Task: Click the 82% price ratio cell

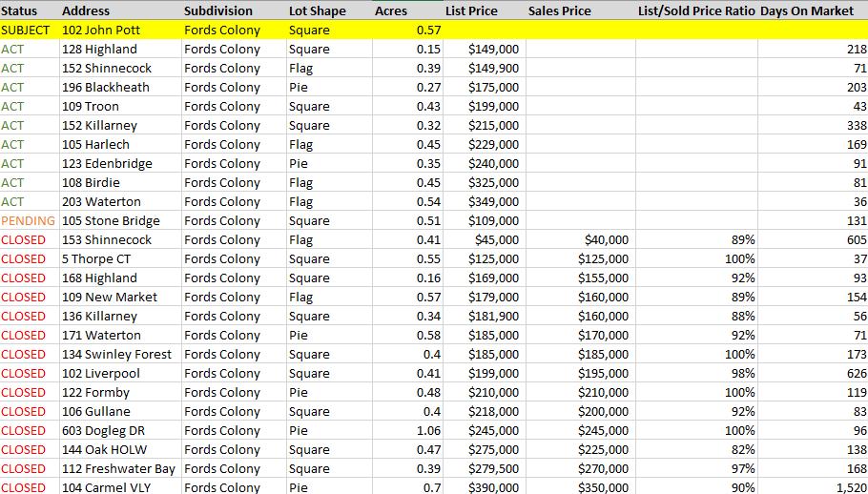Action: (x=697, y=450)
